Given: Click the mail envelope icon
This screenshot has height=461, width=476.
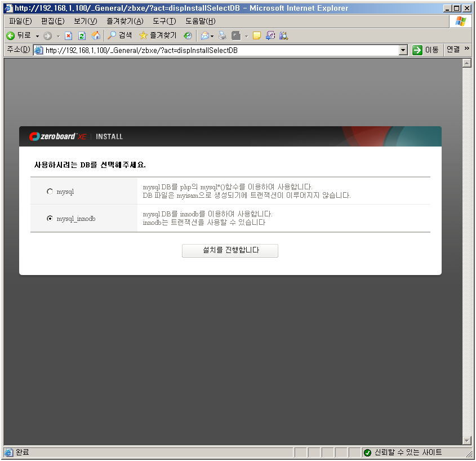Looking at the screenshot, I should click(x=205, y=36).
